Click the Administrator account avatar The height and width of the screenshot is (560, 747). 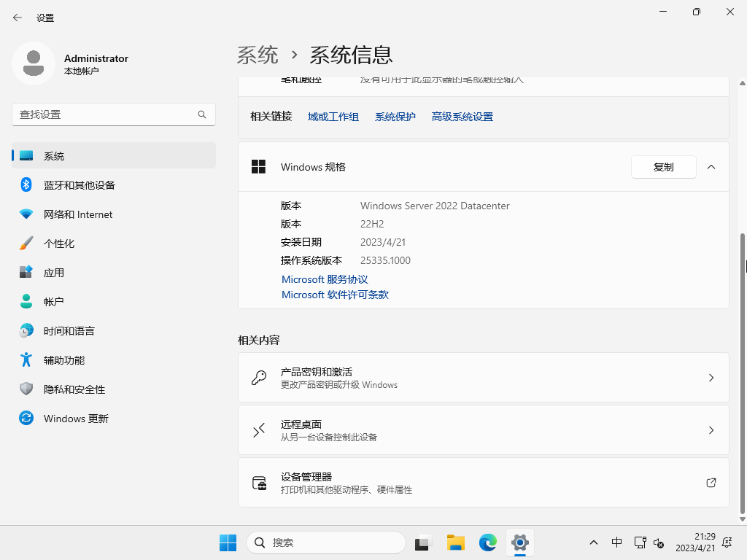(x=34, y=63)
